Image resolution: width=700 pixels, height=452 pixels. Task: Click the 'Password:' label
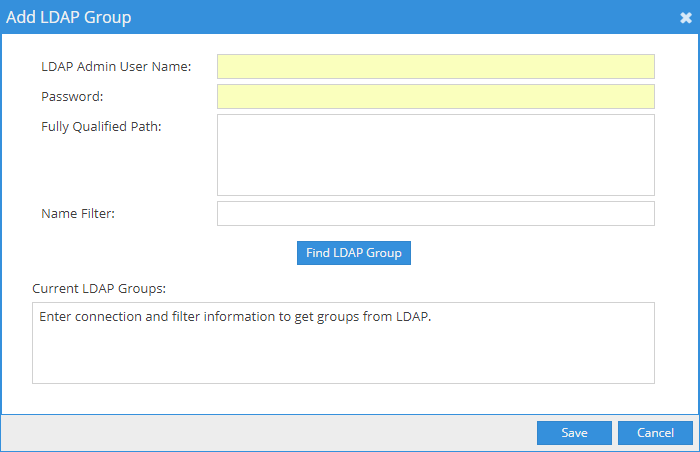72,96
